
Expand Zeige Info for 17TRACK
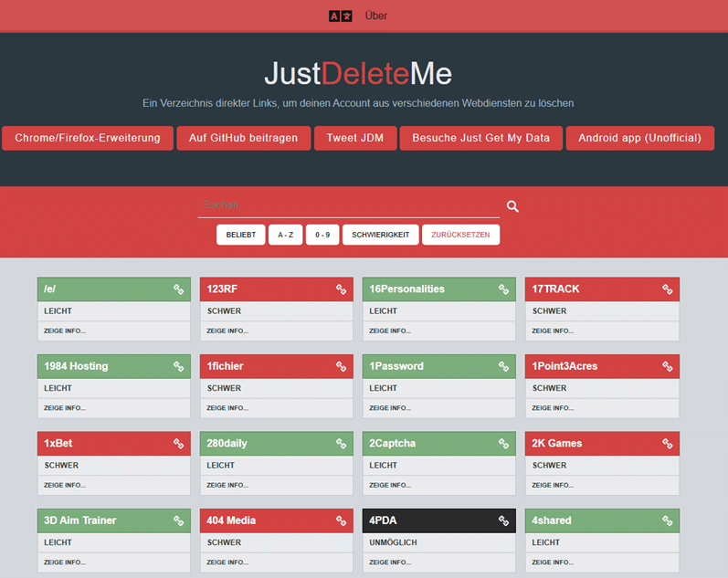click(x=552, y=331)
